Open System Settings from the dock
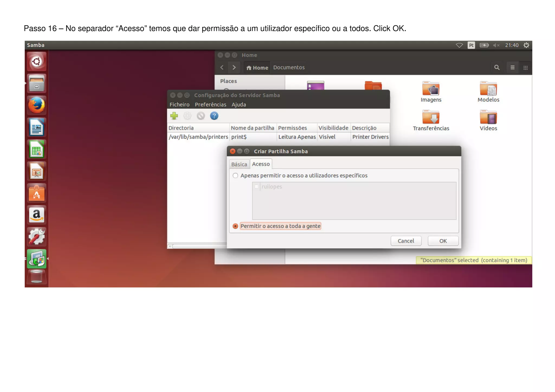The height and width of the screenshot is (392, 555). [x=37, y=237]
